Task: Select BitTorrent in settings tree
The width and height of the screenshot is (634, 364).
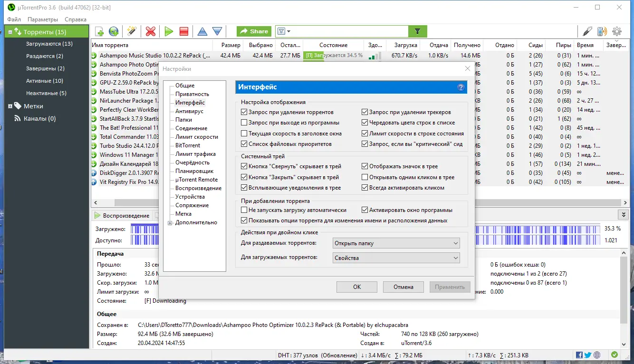Action: point(188,145)
